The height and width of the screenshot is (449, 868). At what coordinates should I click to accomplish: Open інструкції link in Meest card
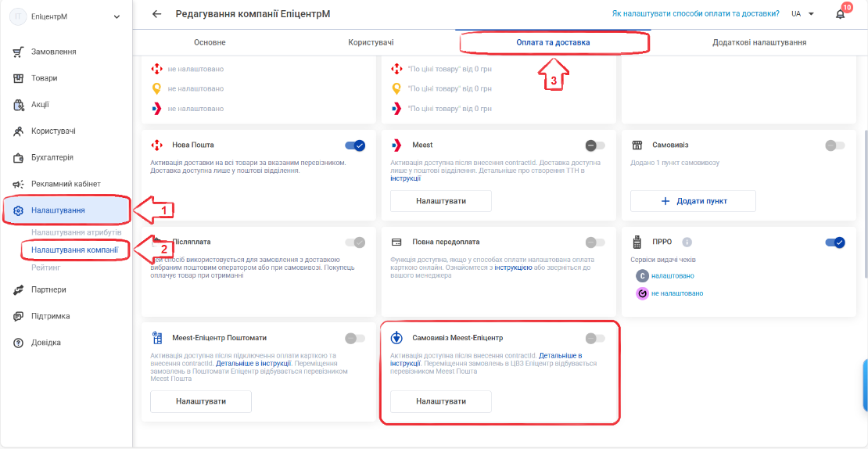coord(405,179)
